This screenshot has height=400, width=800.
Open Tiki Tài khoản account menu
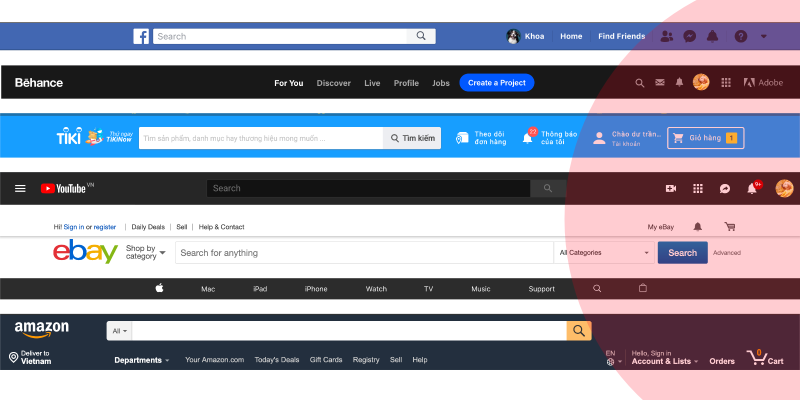(627, 138)
